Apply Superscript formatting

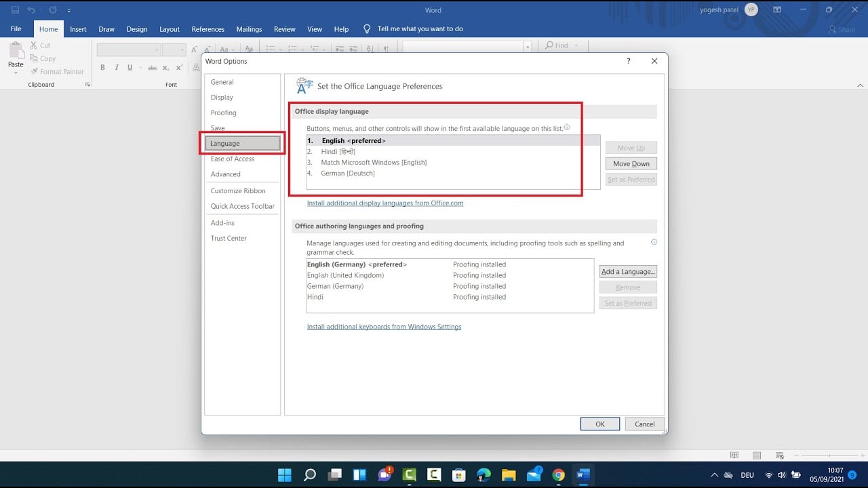(180, 68)
